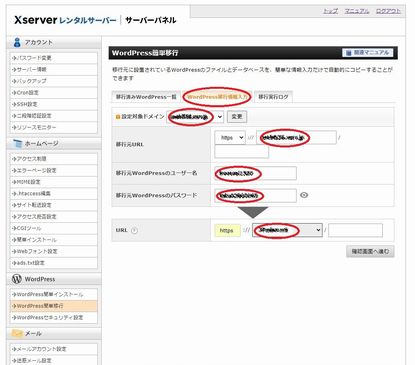Viewport: 415px width, 365px height.
Task: Open メールアカウント設定 in sidebar
Action: (x=54, y=349)
